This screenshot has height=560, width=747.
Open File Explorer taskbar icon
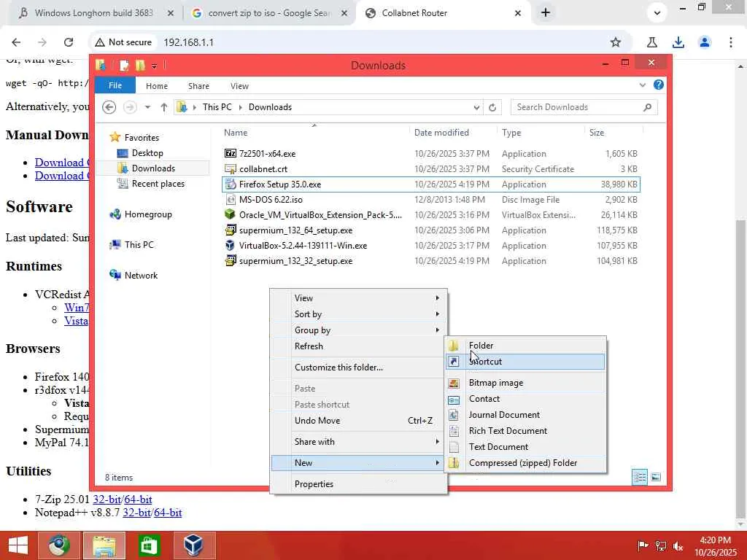click(104, 545)
